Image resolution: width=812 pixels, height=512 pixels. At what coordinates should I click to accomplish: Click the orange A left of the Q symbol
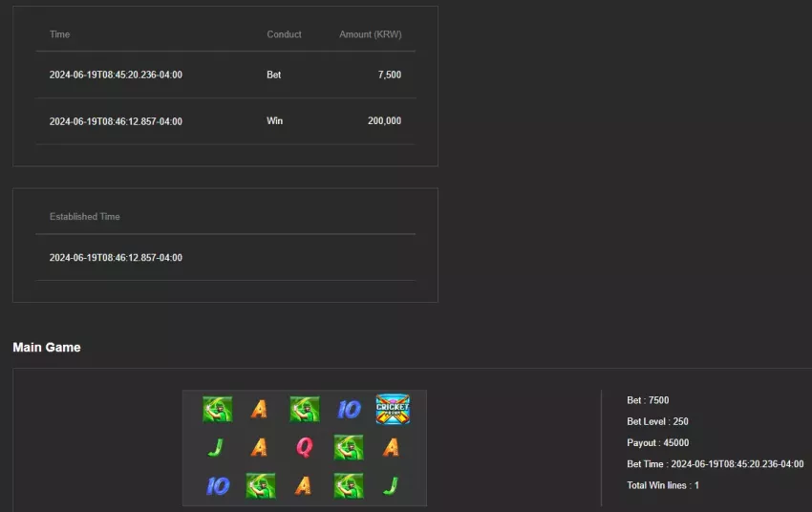click(x=259, y=447)
